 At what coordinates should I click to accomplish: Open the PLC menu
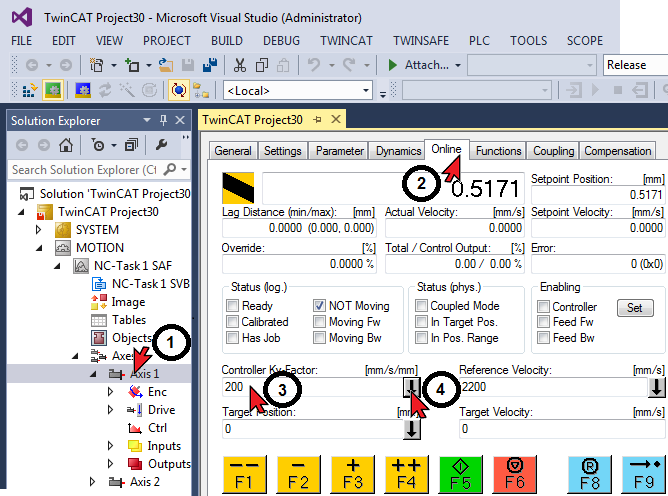click(479, 40)
